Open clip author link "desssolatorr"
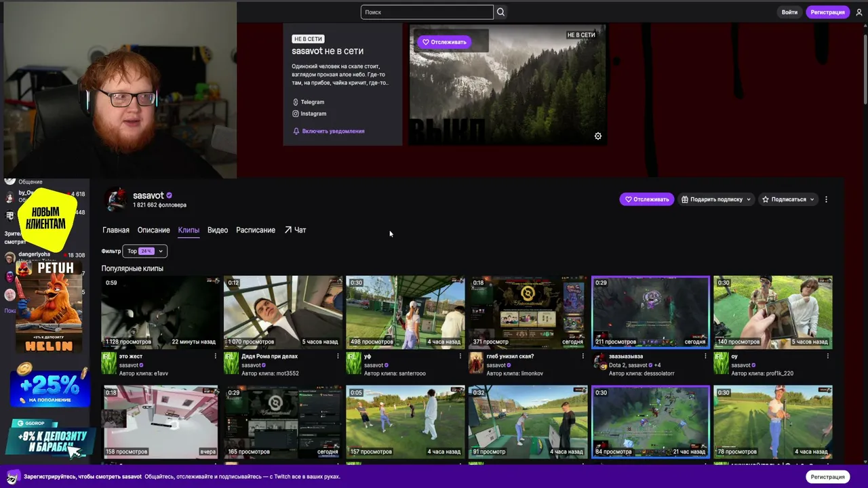The width and height of the screenshot is (868, 488). click(x=659, y=373)
